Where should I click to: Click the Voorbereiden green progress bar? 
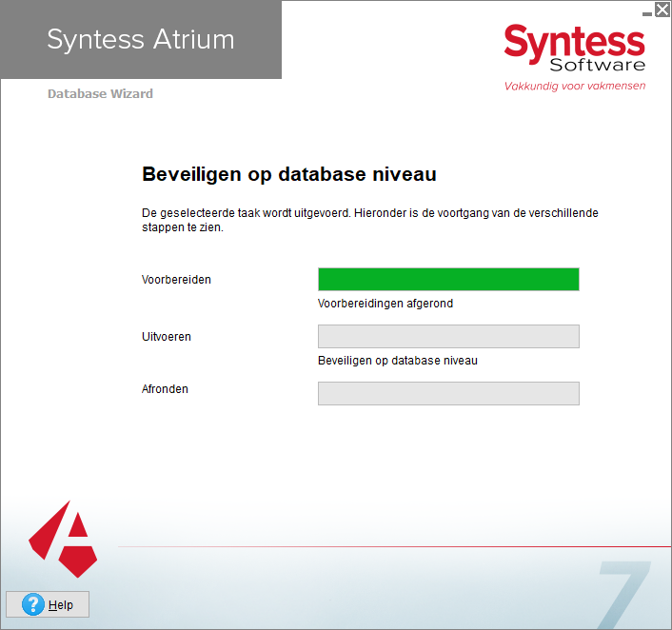[448, 280]
